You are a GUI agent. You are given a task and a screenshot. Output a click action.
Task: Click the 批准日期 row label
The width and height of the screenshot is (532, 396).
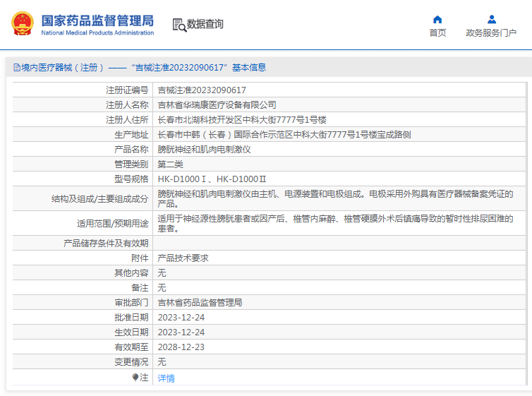pyautogui.click(x=131, y=318)
